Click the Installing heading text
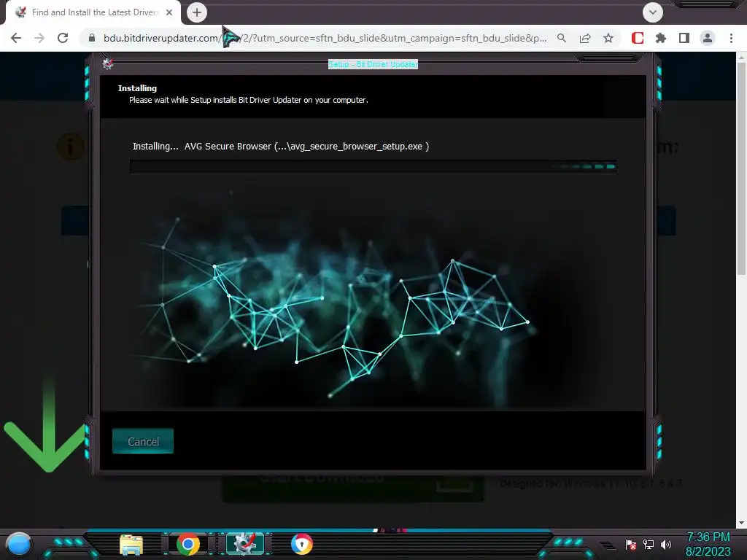The height and width of the screenshot is (560, 747). coord(137,88)
